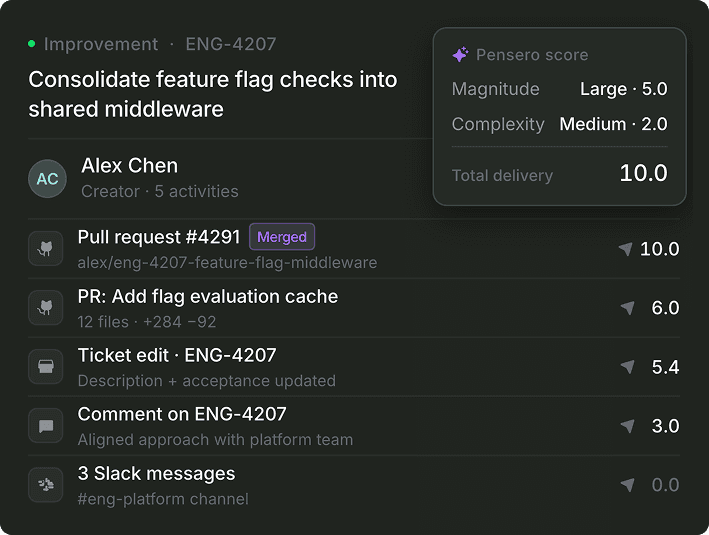This screenshot has width=709, height=535.
Task: Click the purple sparkle icon by Pensero score
Action: click(460, 55)
